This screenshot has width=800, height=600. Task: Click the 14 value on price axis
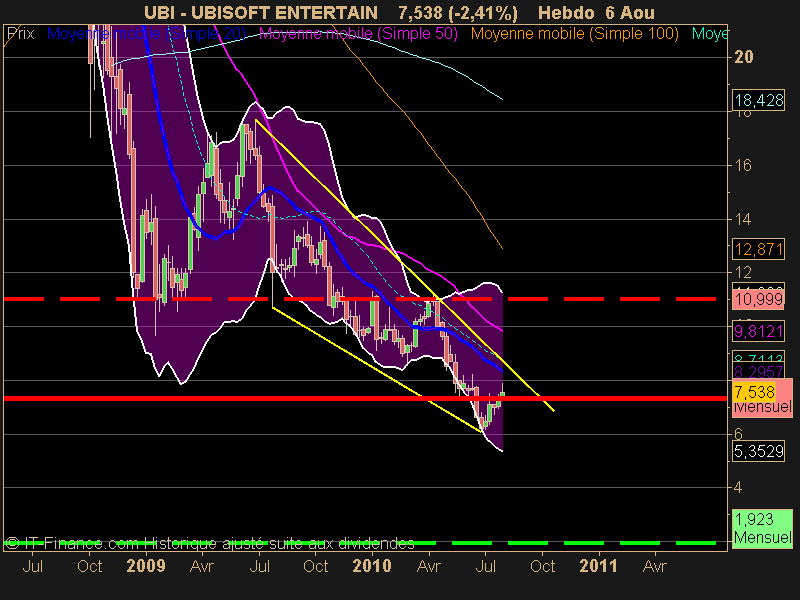tap(743, 219)
